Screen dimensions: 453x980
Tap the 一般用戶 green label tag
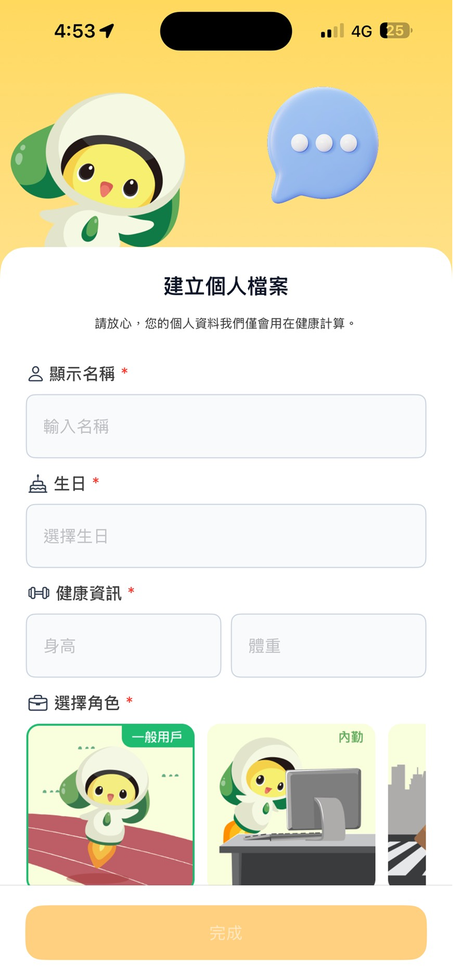point(158,736)
